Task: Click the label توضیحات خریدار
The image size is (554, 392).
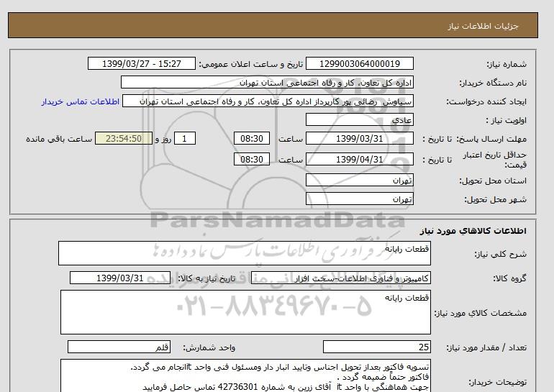Action: 497,382
